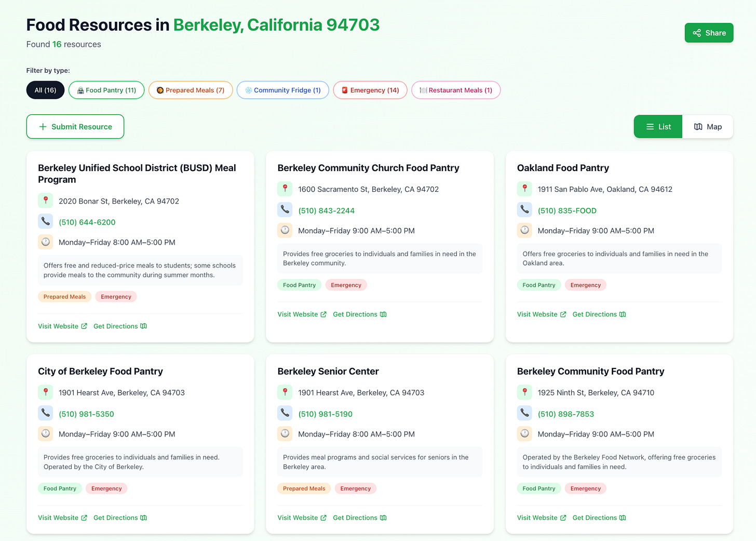Click phone icon for BUSD Meal Program
This screenshot has width=756, height=541.
tap(46, 221)
